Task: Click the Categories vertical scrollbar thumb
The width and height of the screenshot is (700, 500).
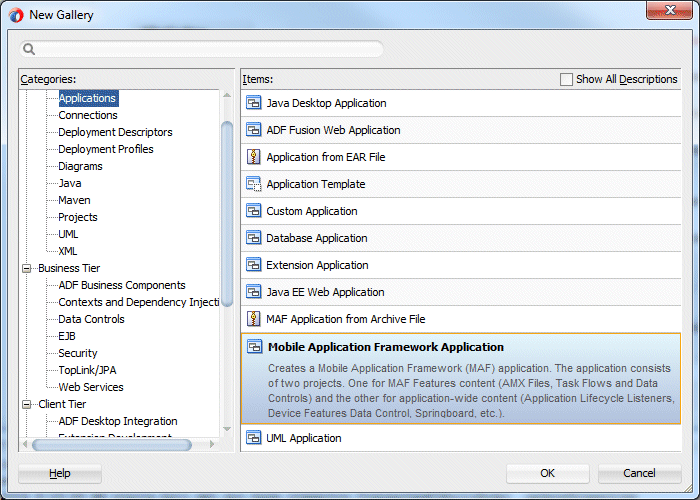Action: coord(227,214)
